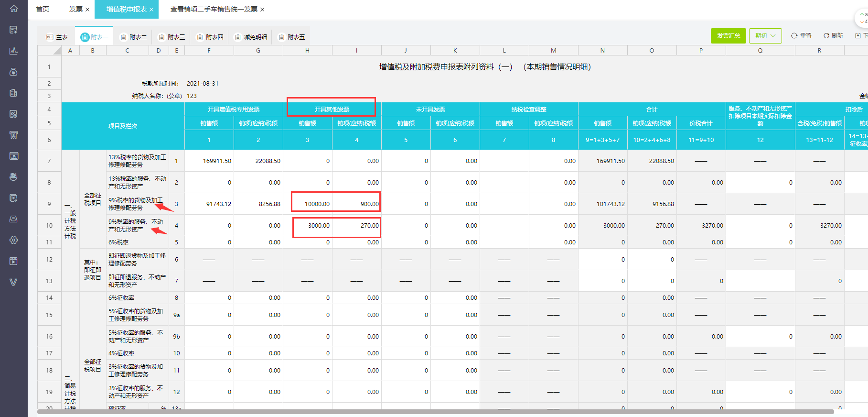Click the settings gear sidebar icon
868x417 pixels.
click(x=13, y=240)
